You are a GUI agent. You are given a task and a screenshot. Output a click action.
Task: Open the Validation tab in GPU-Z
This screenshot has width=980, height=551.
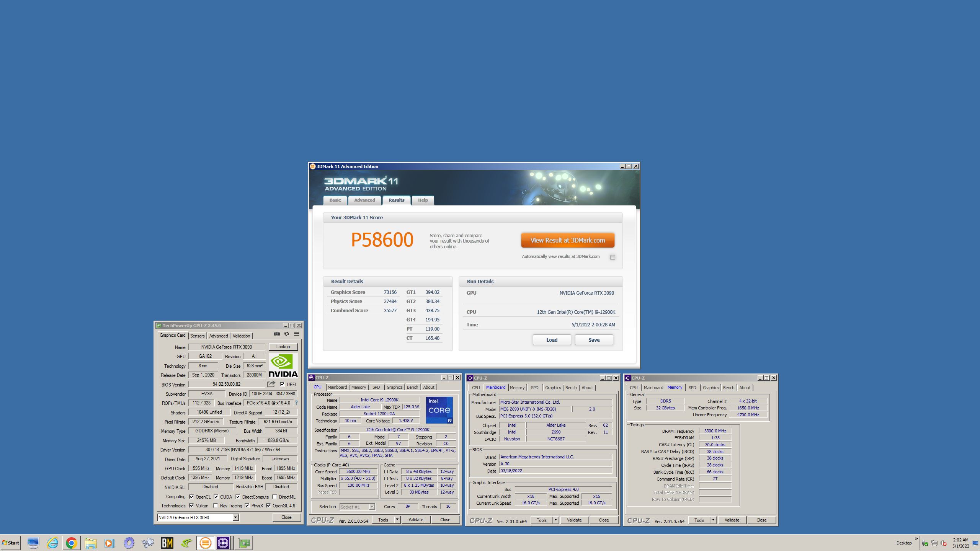click(241, 336)
